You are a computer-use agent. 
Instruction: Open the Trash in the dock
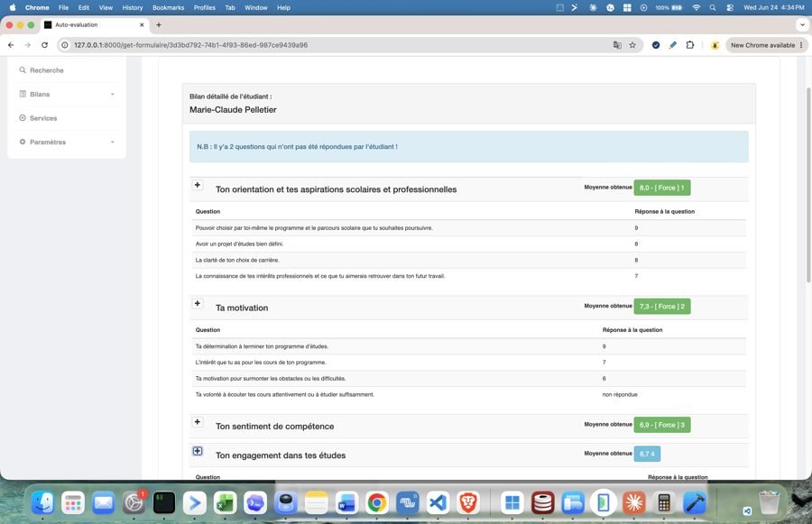769,502
